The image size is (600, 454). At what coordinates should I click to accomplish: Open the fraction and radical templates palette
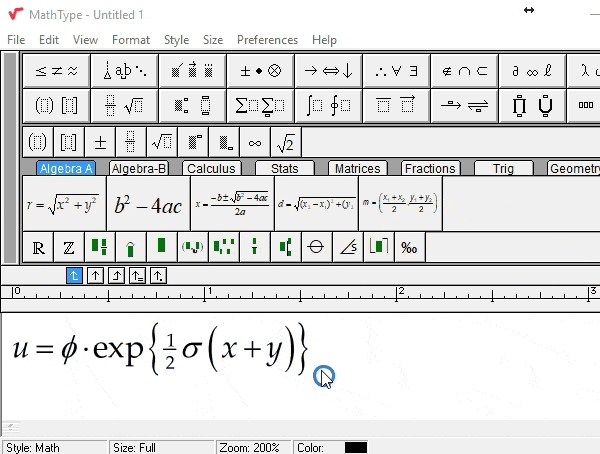pos(125,106)
